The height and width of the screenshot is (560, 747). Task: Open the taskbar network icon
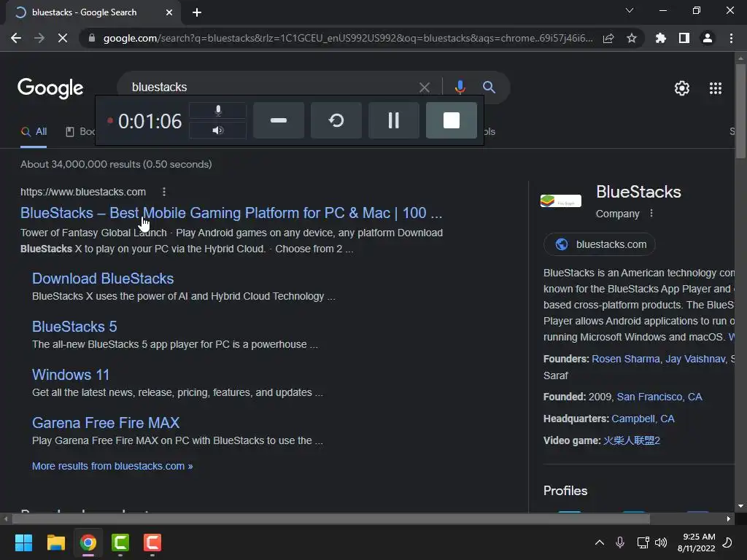(x=643, y=542)
